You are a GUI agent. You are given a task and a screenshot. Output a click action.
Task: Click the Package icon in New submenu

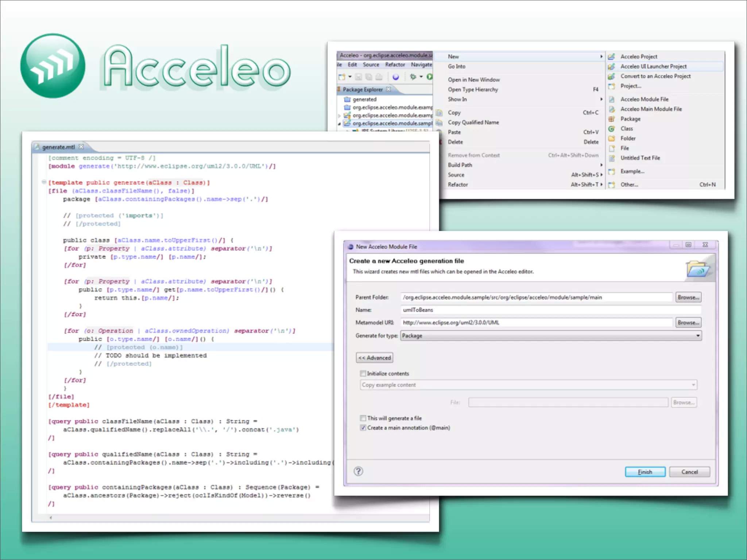tap(612, 119)
